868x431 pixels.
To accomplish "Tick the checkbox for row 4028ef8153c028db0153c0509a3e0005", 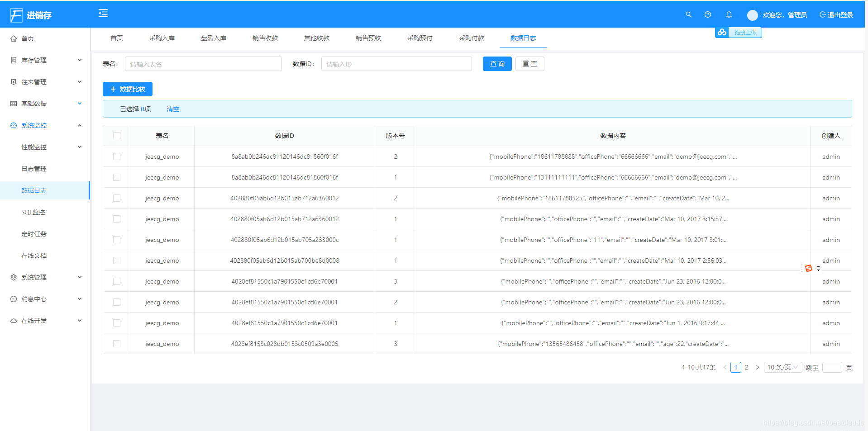I will pyautogui.click(x=117, y=344).
